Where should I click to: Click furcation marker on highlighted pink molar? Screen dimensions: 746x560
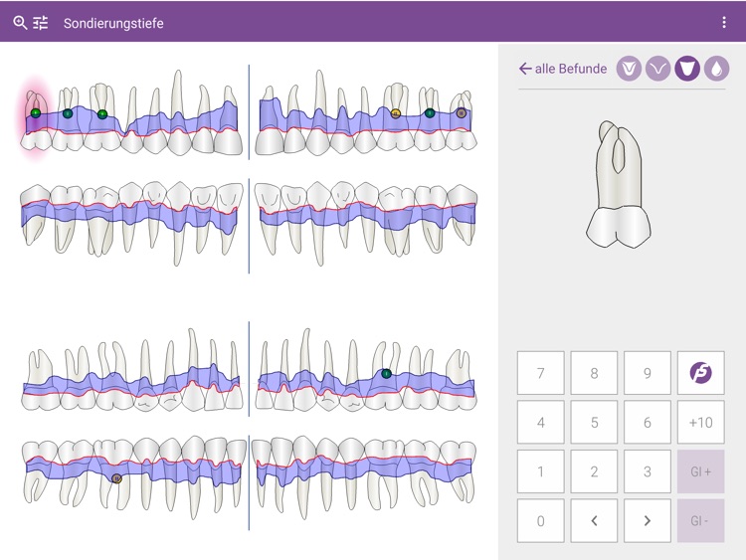[x=36, y=112]
